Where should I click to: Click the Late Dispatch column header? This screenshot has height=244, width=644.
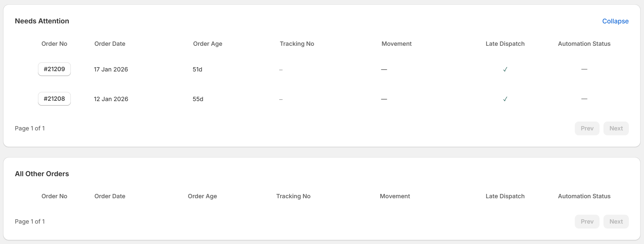pos(505,43)
